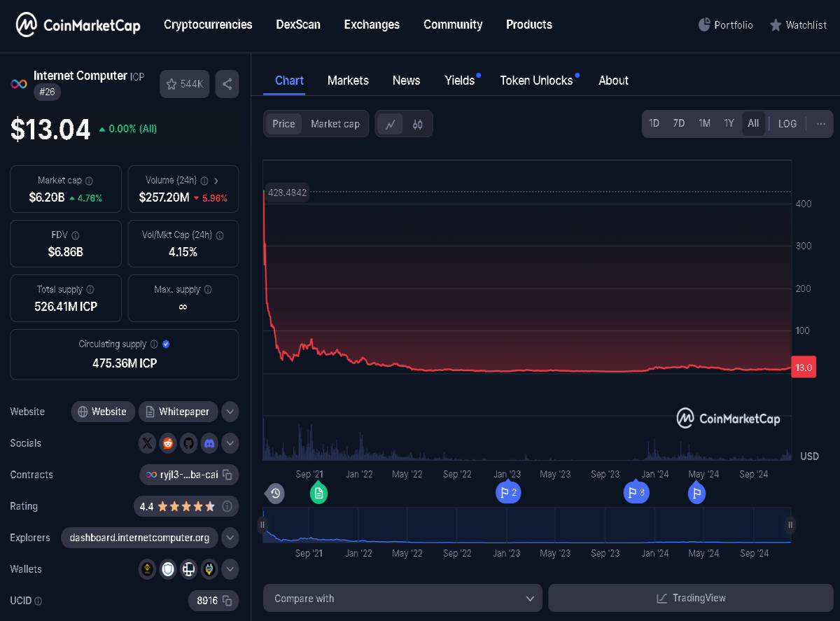Viewport: 840px width, 621px height.
Task: Switch to the Yields tab
Action: click(x=460, y=81)
